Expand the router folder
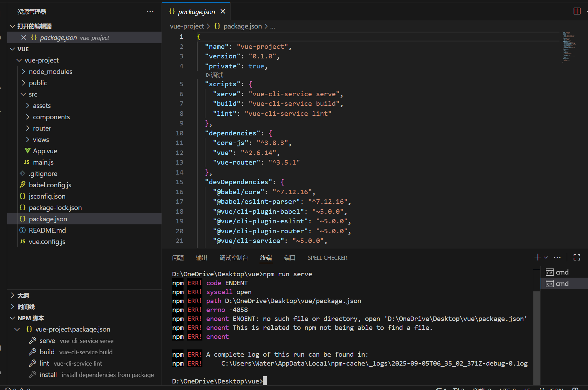The width and height of the screenshot is (588, 390). [x=27, y=128]
